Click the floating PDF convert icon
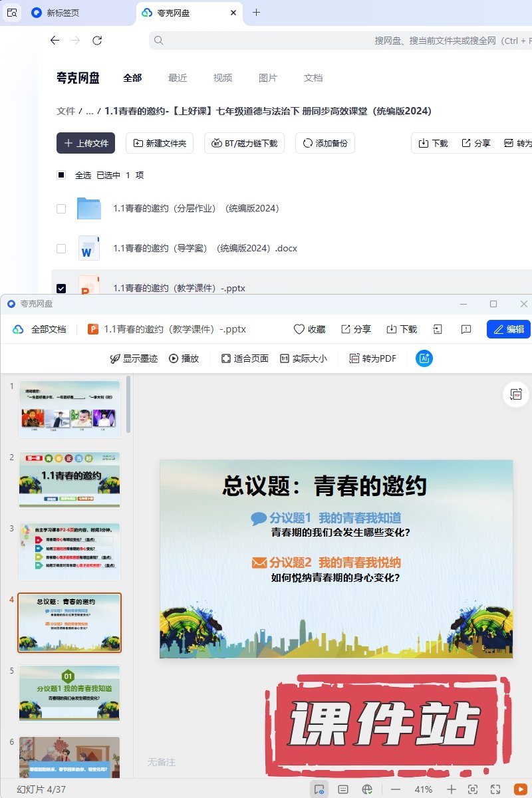532x798 pixels. coord(515,394)
